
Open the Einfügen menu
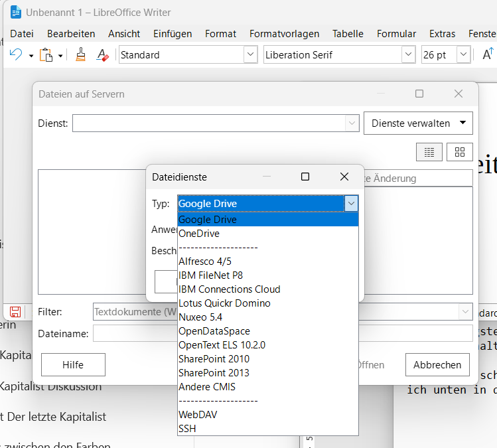pyautogui.click(x=173, y=34)
